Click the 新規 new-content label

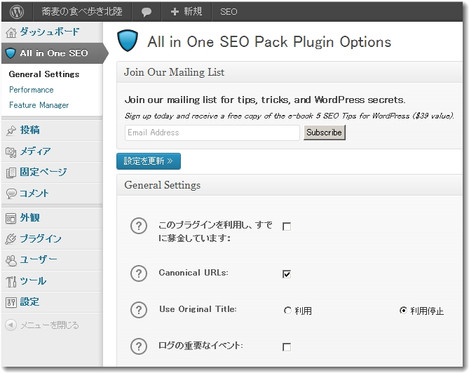193,12
